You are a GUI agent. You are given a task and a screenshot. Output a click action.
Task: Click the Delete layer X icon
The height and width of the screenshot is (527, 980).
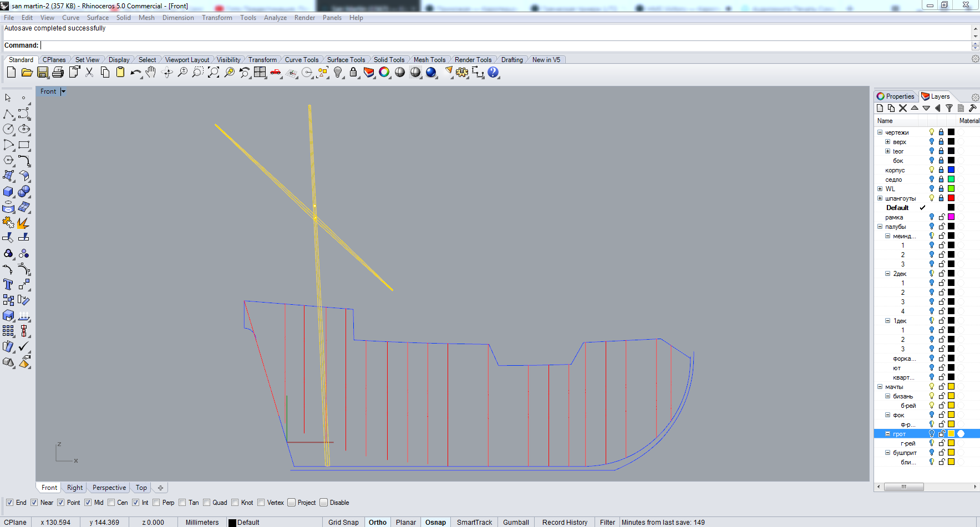click(x=903, y=109)
